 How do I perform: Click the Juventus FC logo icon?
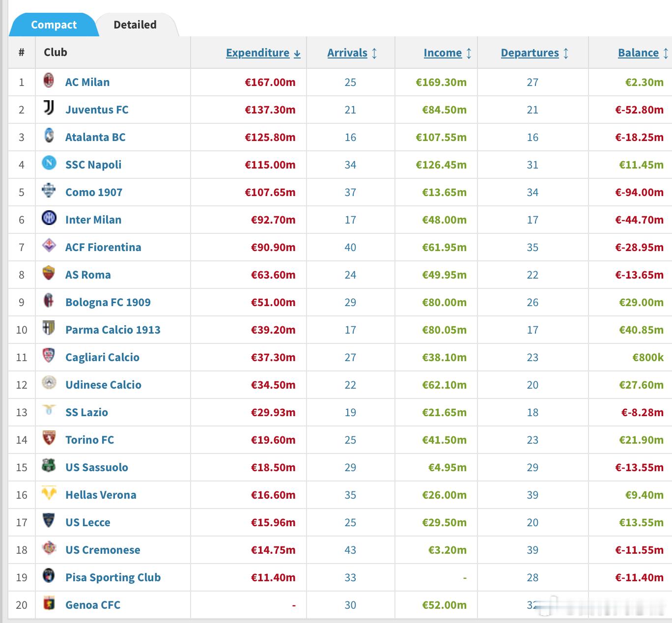(49, 108)
